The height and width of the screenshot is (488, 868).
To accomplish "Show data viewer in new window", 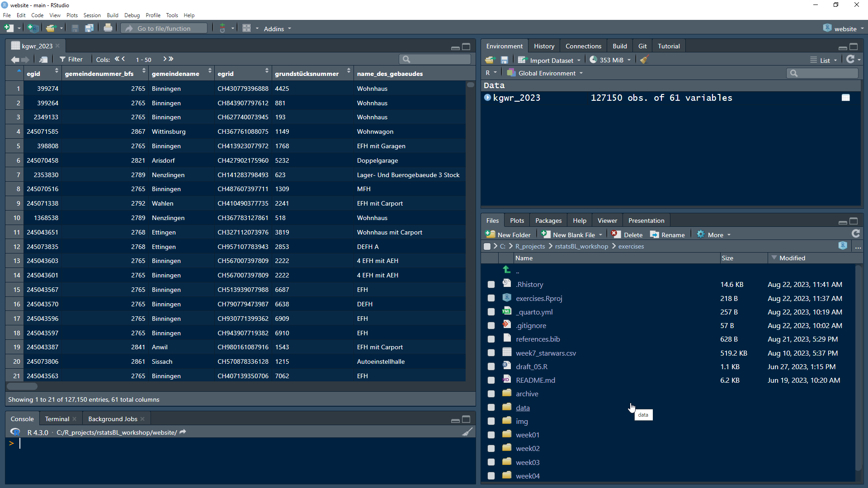I will (x=43, y=59).
